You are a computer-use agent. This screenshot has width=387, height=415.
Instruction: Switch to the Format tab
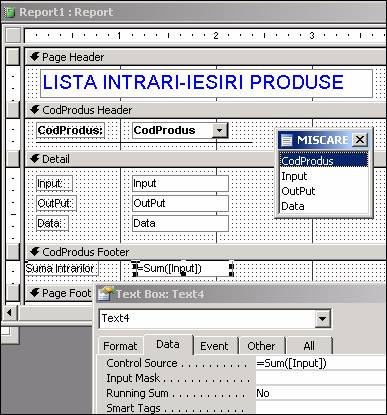(x=120, y=346)
